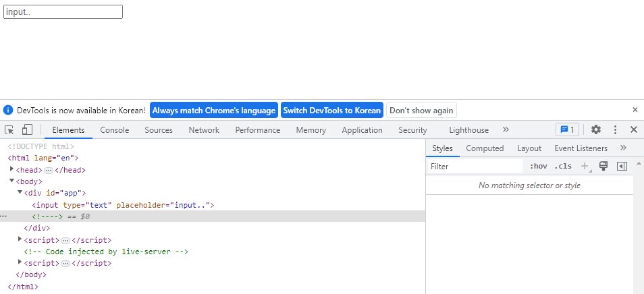Close the DevTools panel

[634, 130]
